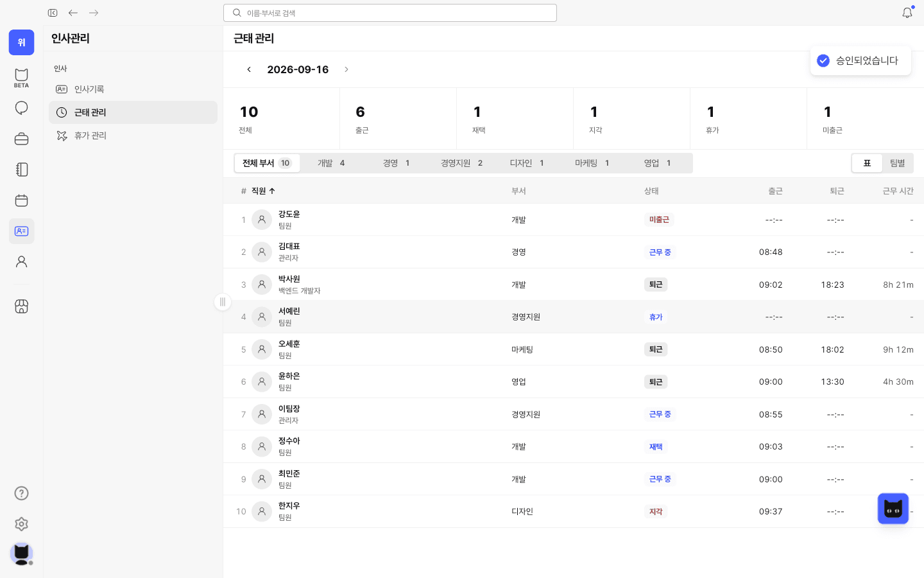Viewport: 924px width, 578px height.
Task: Click 윤하은's name in the table
Action: [x=289, y=376]
